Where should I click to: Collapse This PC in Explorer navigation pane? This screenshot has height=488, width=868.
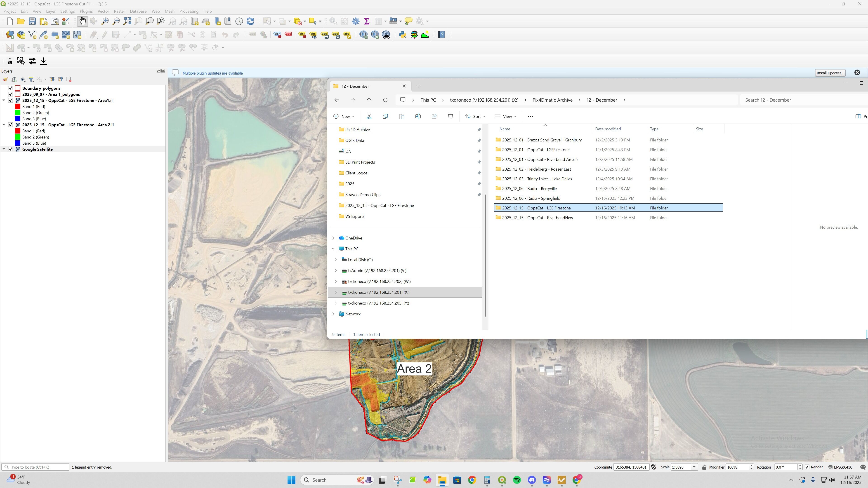[333, 249]
